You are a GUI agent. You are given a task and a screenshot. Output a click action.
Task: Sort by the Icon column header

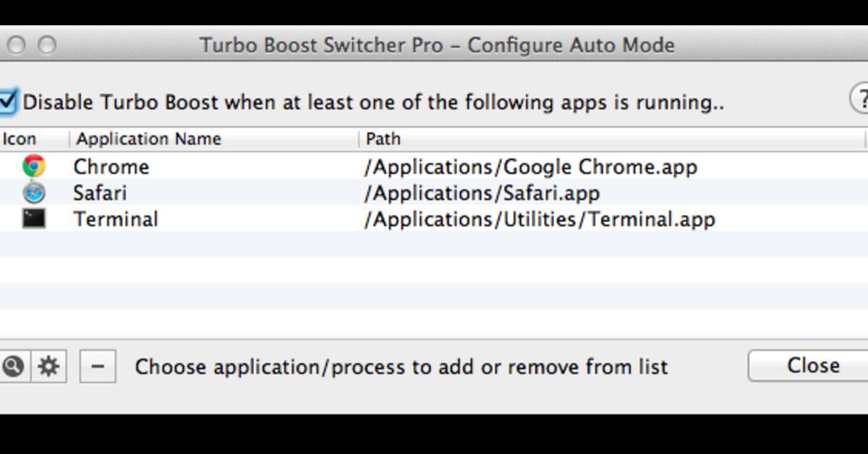point(20,139)
